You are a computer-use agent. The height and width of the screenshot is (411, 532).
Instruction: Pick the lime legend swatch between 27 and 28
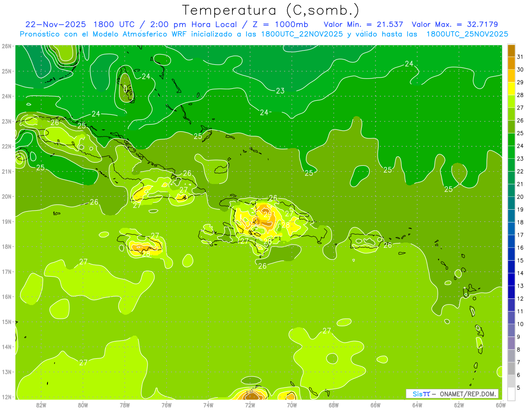click(x=511, y=102)
